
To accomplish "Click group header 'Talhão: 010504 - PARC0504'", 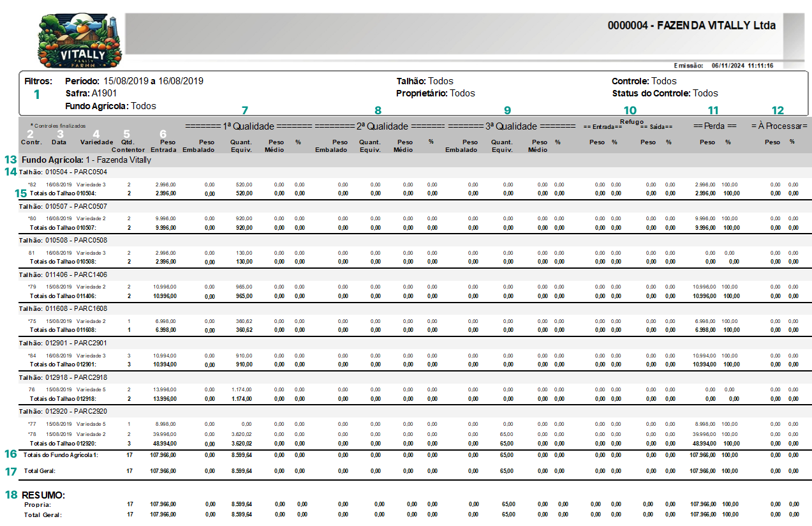I will coord(63,172).
